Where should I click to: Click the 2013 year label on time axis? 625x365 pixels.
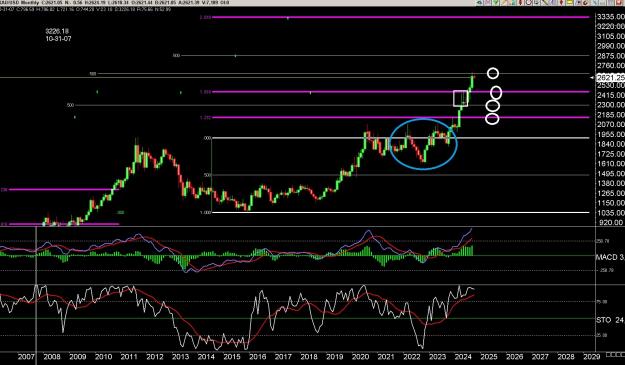(181, 357)
